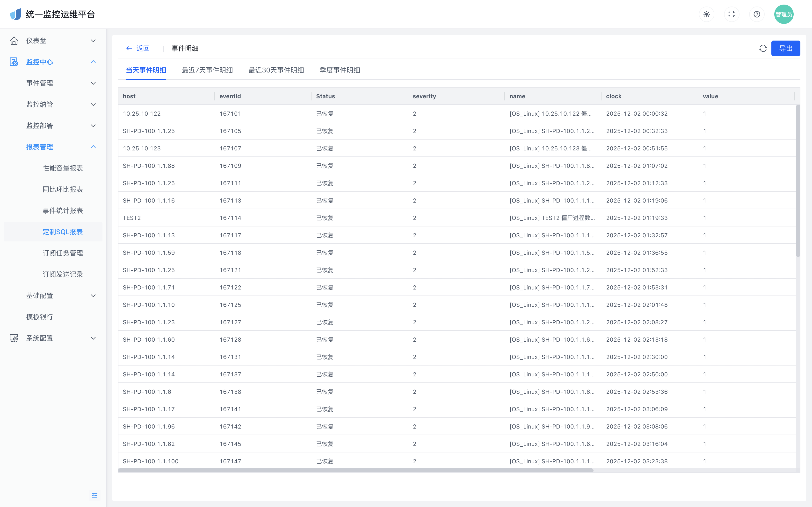This screenshot has height=507, width=812.
Task: Open 订阅任务管理 in the sidebar
Action: pyautogui.click(x=62, y=253)
